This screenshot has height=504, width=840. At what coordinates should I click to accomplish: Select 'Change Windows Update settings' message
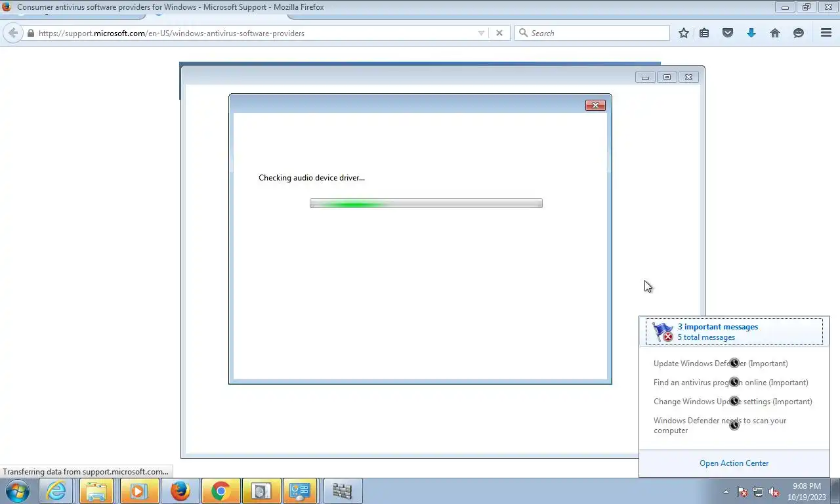[733, 402]
